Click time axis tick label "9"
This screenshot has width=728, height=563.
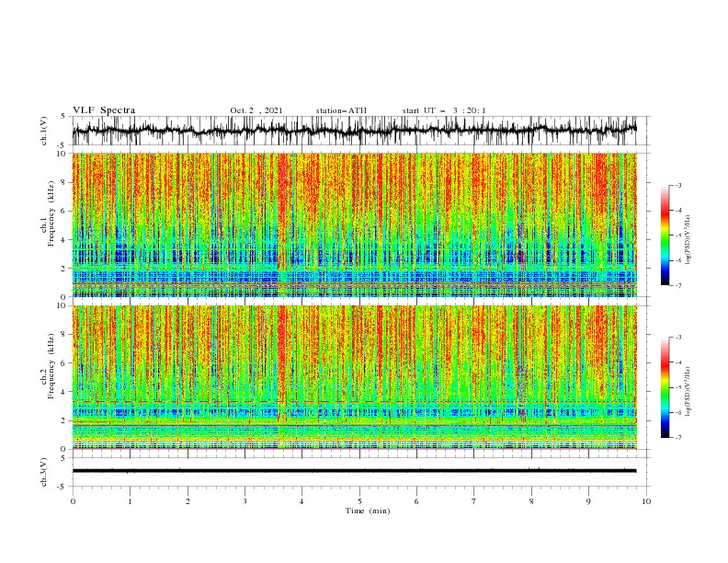(588, 501)
